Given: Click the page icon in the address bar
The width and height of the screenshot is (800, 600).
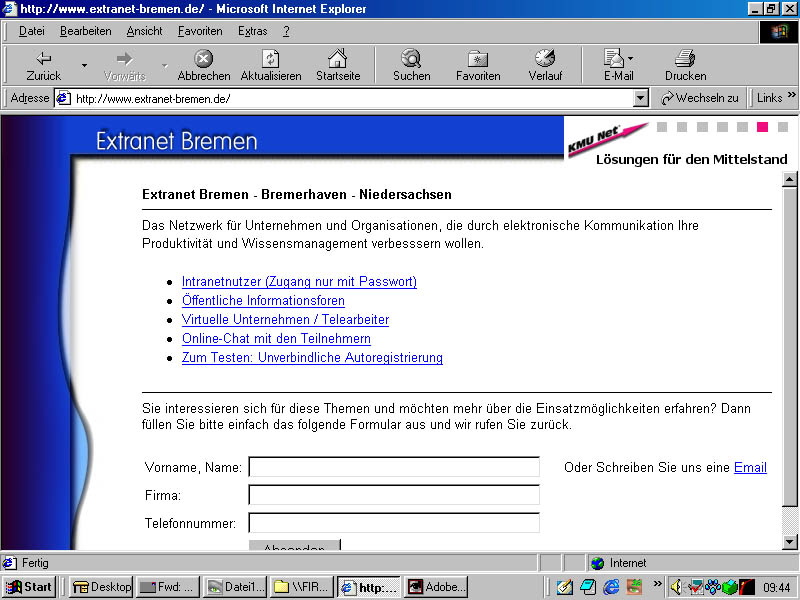Looking at the screenshot, I should 63,98.
